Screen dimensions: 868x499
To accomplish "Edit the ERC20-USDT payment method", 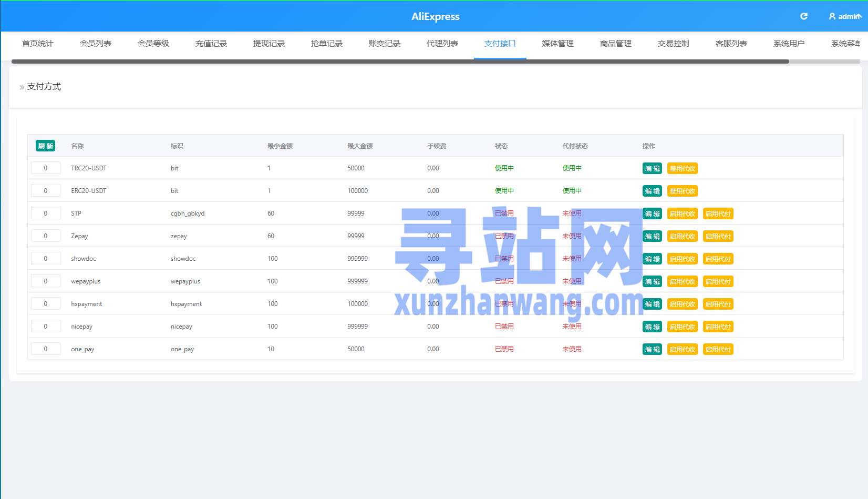I will [652, 191].
